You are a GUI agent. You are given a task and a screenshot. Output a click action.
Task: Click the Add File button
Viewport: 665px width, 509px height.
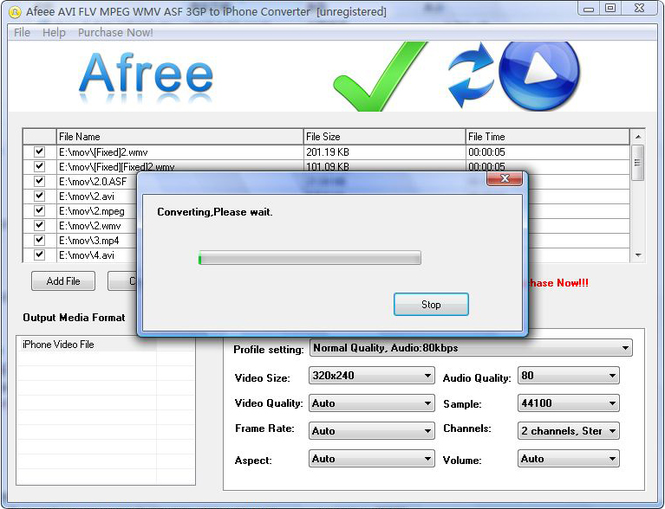(x=63, y=281)
